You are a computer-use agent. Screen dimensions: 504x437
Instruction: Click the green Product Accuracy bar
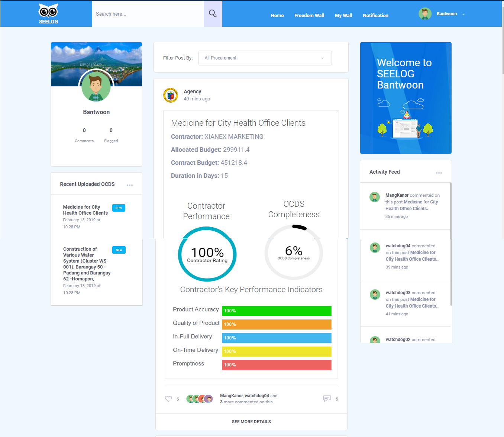(x=277, y=311)
